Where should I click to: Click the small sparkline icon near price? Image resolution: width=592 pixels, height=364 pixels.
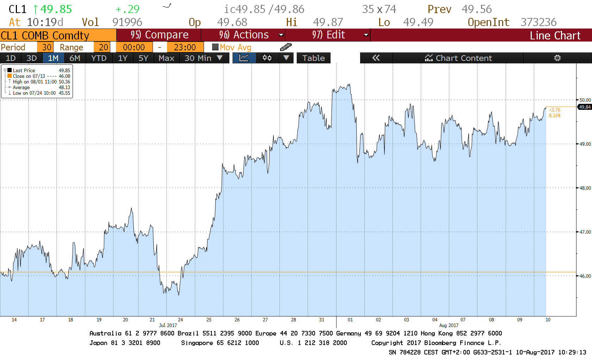pos(167,6)
